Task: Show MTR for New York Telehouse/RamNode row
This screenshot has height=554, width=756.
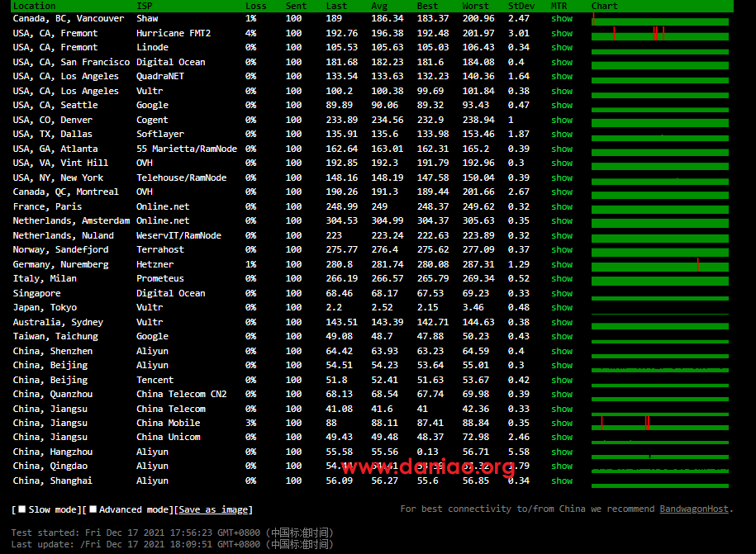Action: click(x=562, y=178)
